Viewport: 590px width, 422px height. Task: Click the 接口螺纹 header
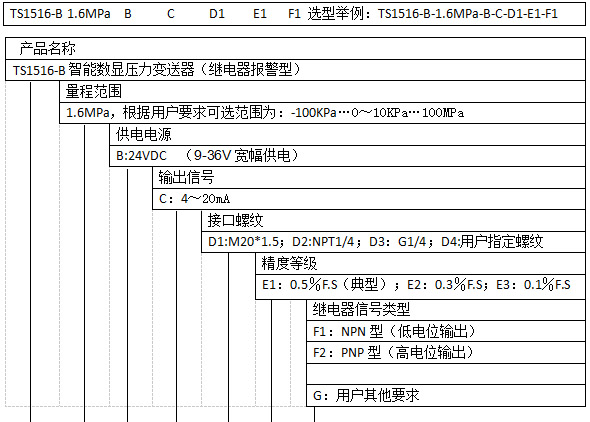(x=393, y=220)
